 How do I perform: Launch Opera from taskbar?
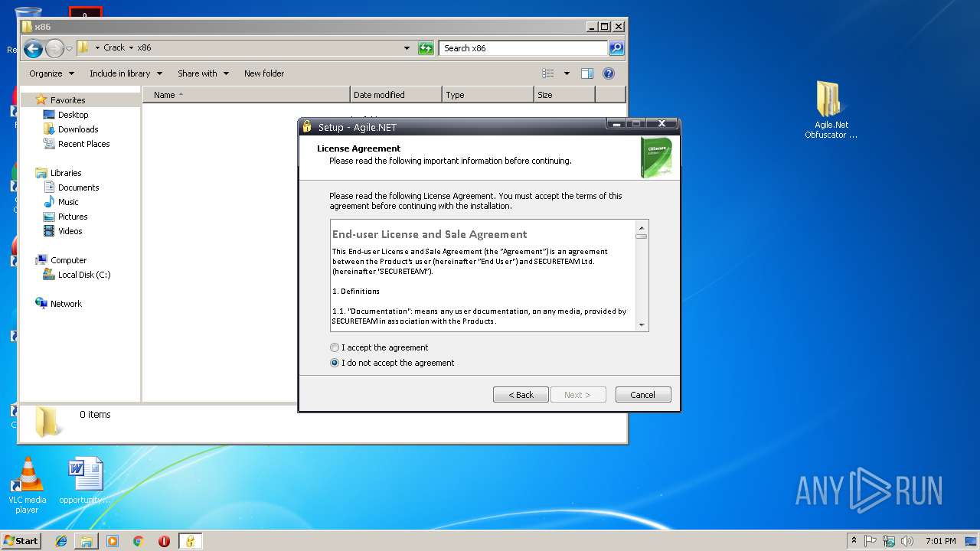[164, 541]
